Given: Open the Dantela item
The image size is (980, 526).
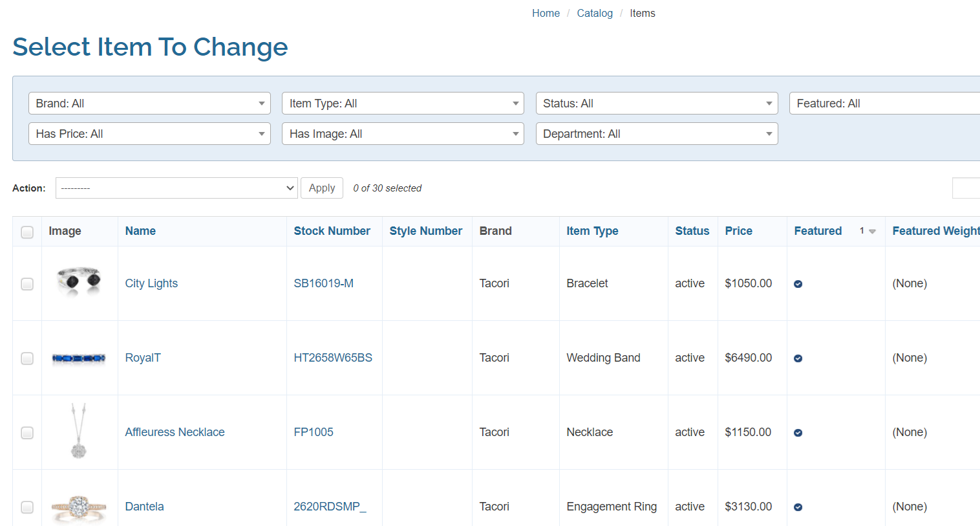Looking at the screenshot, I should coord(144,507).
